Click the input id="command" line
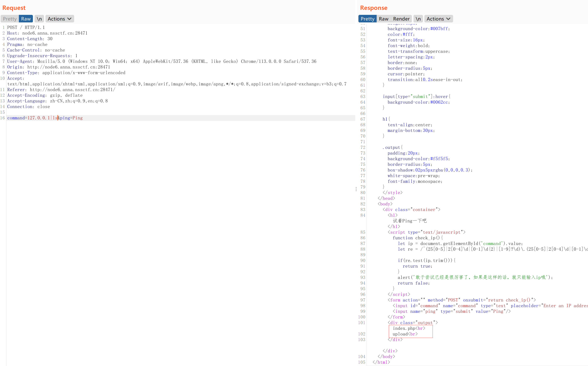Viewport: 588px width, 366px height. point(490,306)
